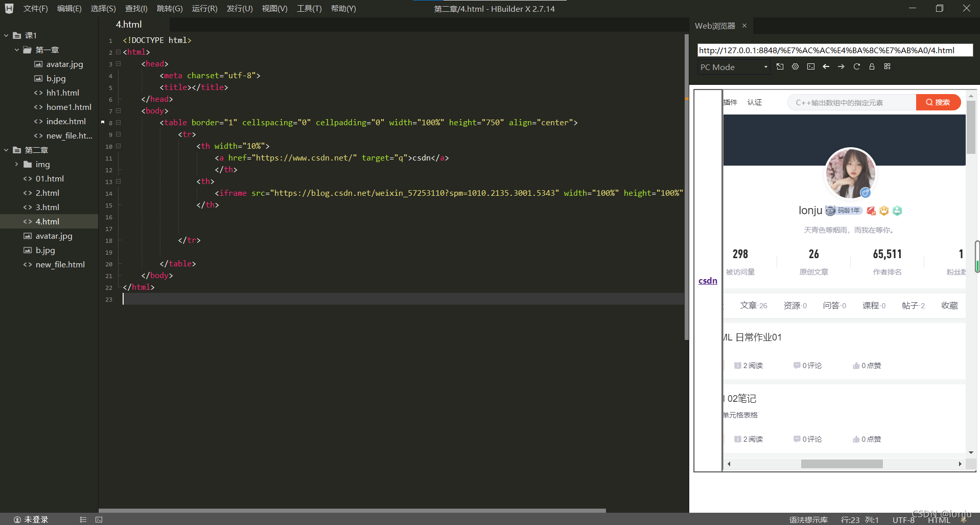Viewport: 980px width, 525px height.
Task: Click the HBuilder X logo icon
Action: [9, 8]
